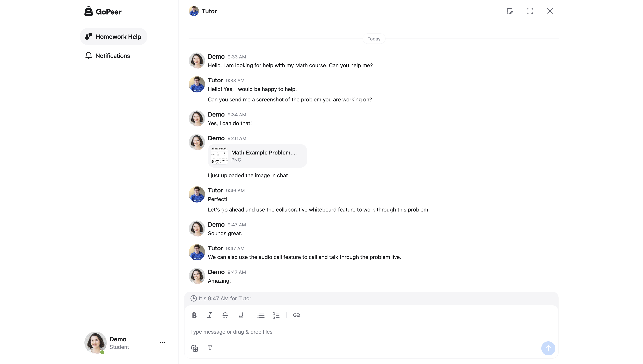Toggle italic text formatting

coord(210,315)
